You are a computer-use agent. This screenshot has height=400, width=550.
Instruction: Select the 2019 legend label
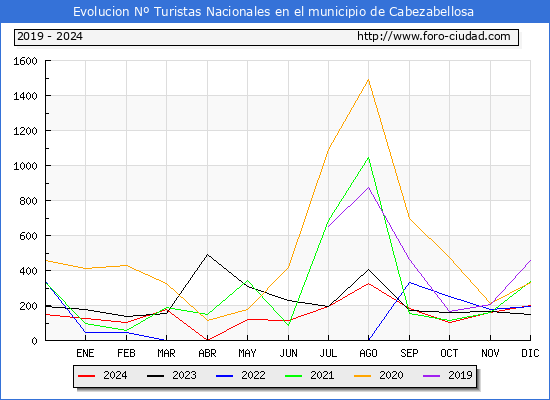click(460, 375)
